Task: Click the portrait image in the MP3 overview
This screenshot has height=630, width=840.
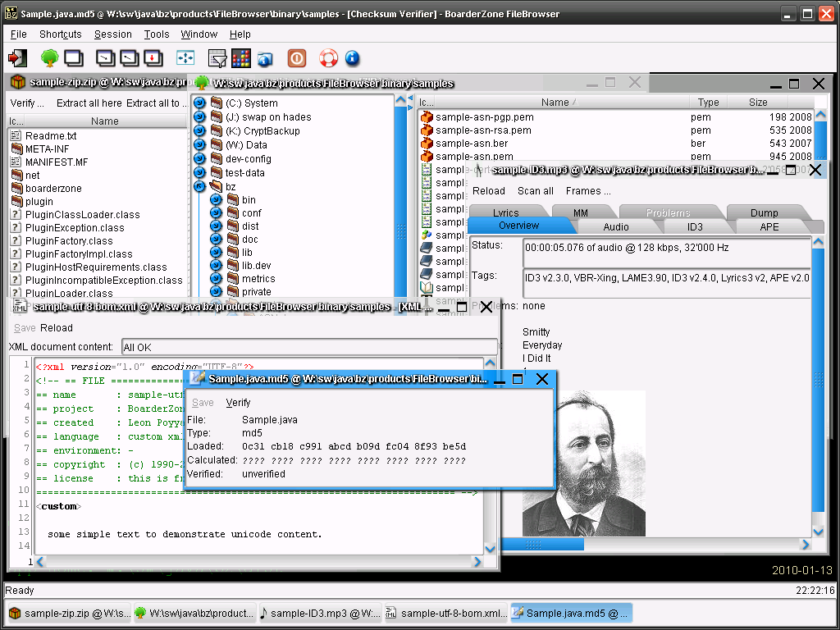Action: [584, 463]
